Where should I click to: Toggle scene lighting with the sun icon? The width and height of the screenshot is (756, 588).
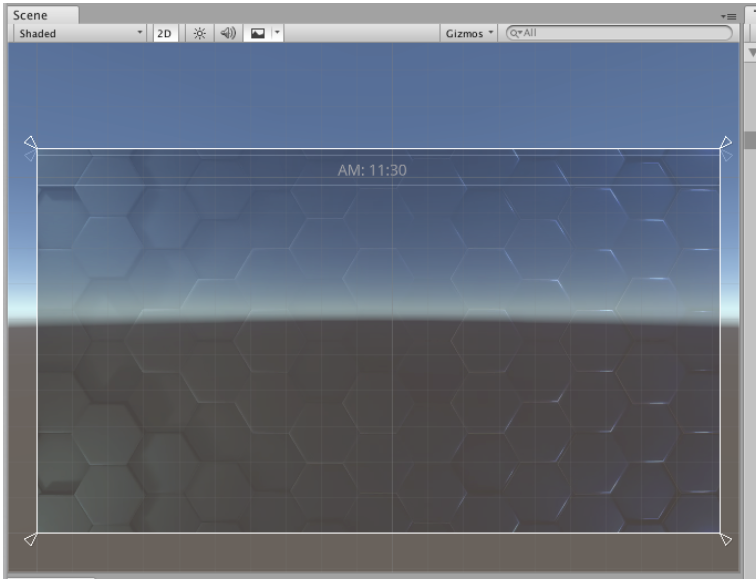(x=199, y=33)
